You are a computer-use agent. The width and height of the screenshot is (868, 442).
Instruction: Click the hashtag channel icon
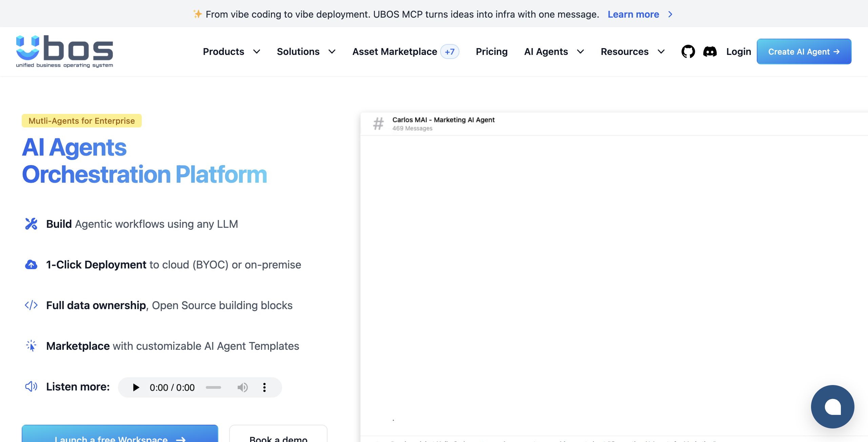pyautogui.click(x=378, y=124)
